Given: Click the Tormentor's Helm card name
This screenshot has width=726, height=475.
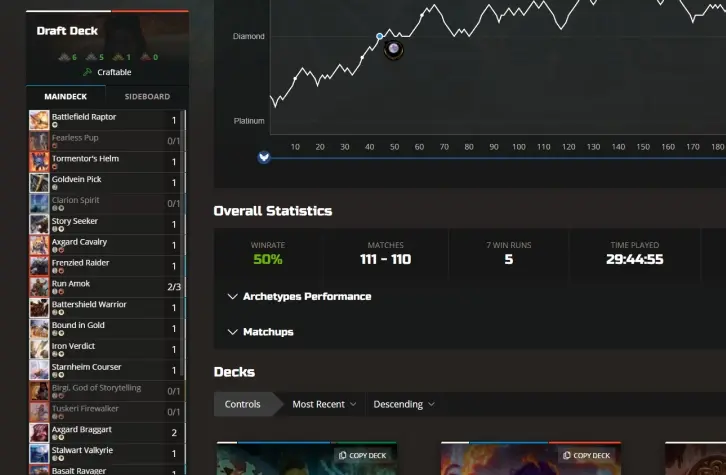Looking at the screenshot, I should click(85, 158).
